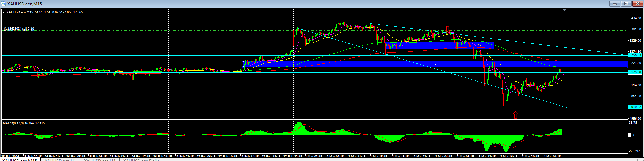
Task: Close the XAUUSD chart window
Action: pyautogui.click(x=637, y=4)
